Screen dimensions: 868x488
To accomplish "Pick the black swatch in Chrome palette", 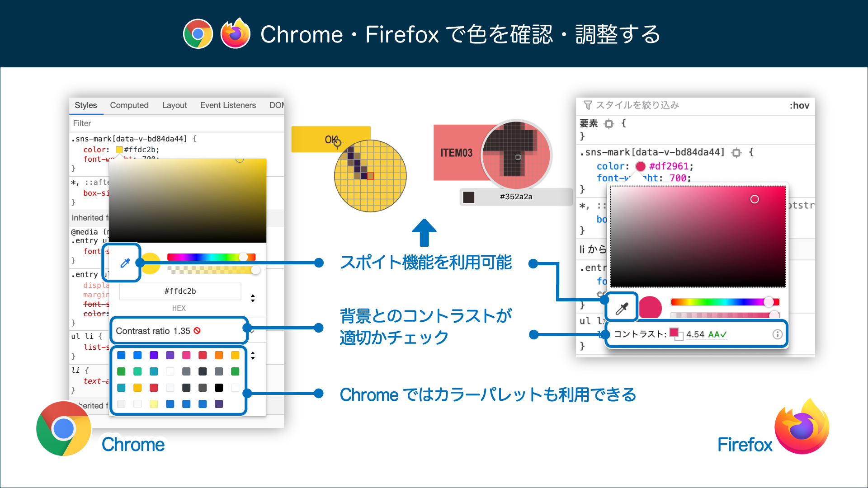I will [x=219, y=388].
